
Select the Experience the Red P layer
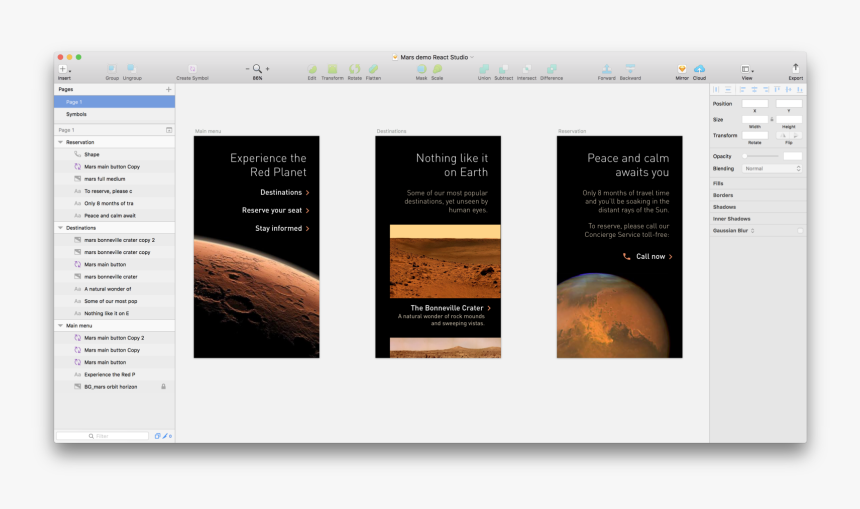tap(115, 375)
